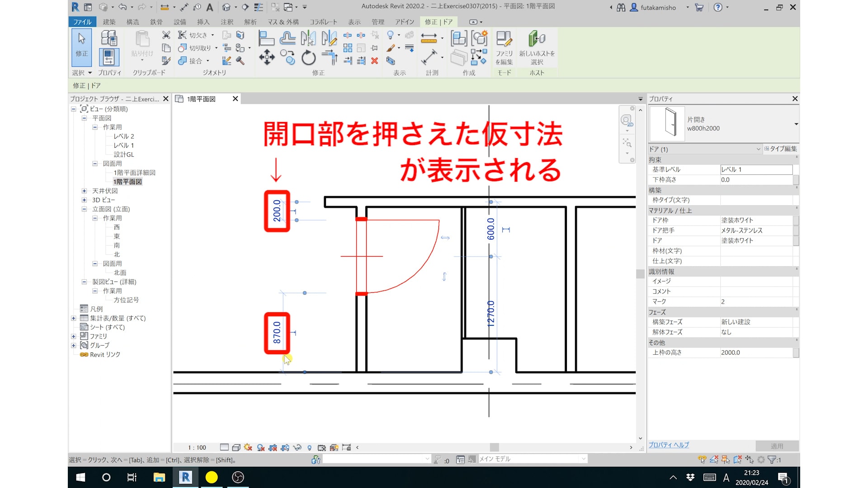
Task: Open the メイン モデル dropdown
Action: (583, 459)
